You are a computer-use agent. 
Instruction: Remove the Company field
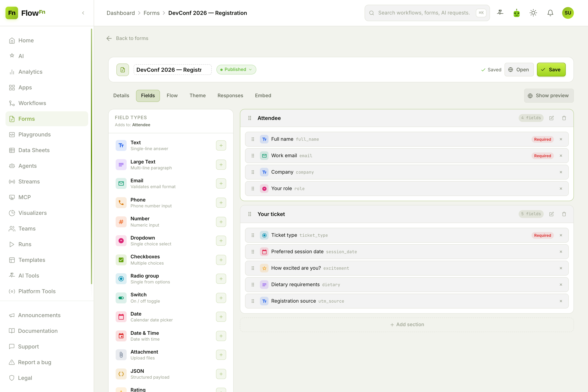[561, 172]
